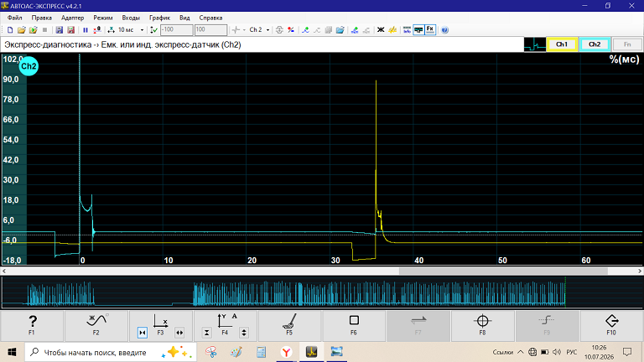
Task: Click the gray stop square icon
Action: pos(44,30)
